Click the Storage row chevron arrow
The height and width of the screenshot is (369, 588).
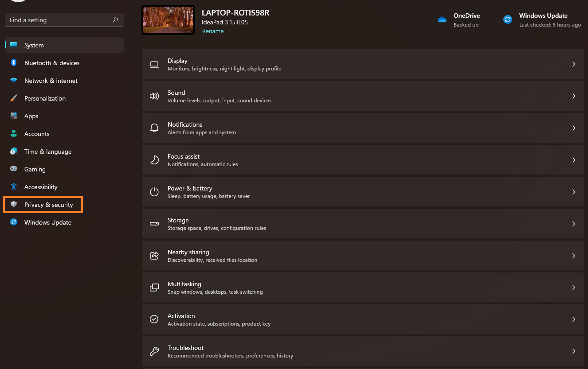(574, 224)
